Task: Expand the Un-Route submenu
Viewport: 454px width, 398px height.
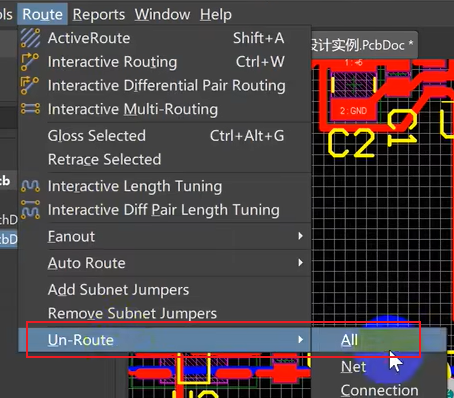Action: 165,340
